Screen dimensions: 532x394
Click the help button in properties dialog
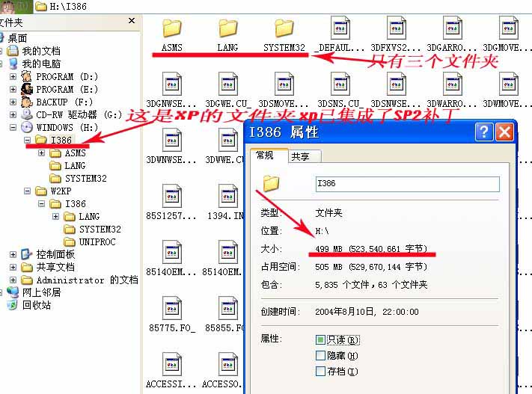(x=484, y=132)
